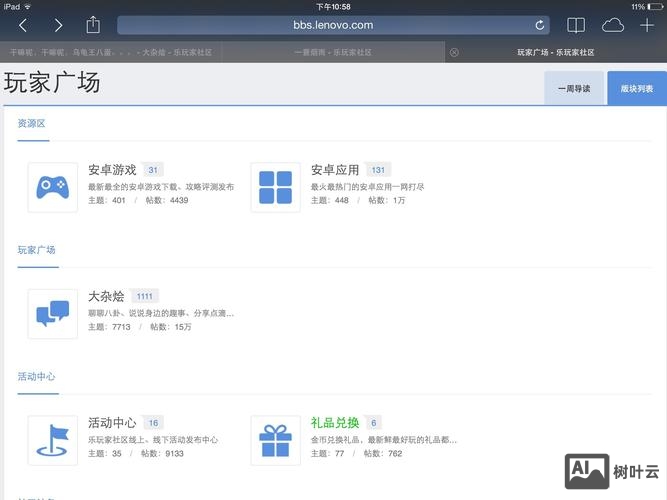Open iCloud Tabs cloud icon
Viewport: 667px width, 500px height.
point(612,25)
